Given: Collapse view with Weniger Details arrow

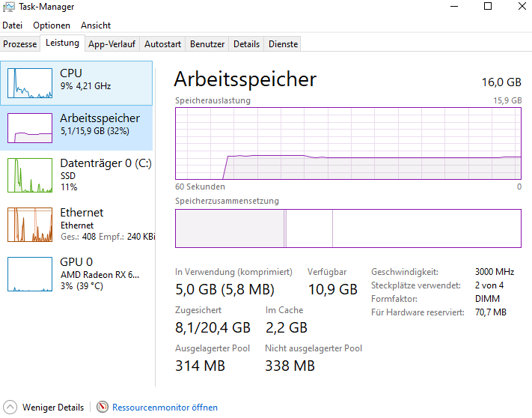Looking at the screenshot, I should point(10,408).
